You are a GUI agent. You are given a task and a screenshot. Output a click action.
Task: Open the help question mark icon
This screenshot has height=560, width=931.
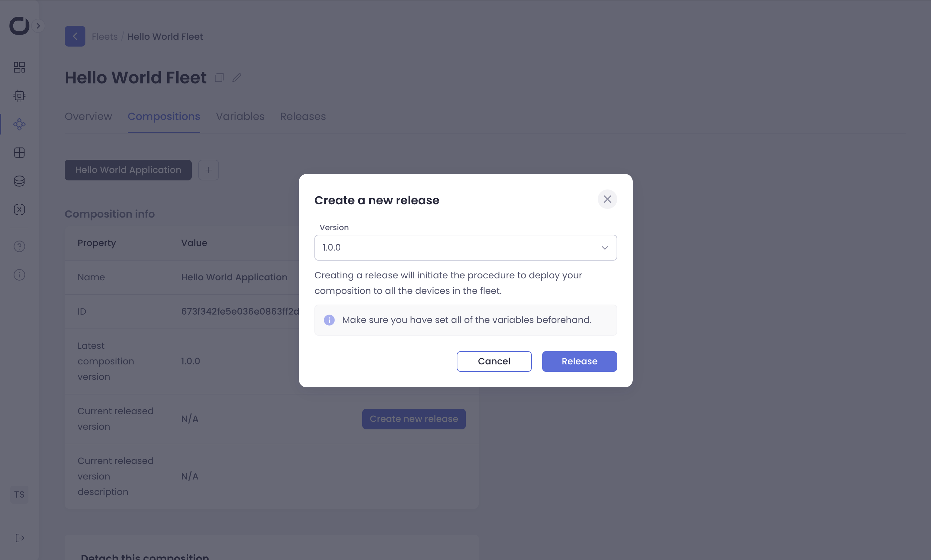(19, 246)
